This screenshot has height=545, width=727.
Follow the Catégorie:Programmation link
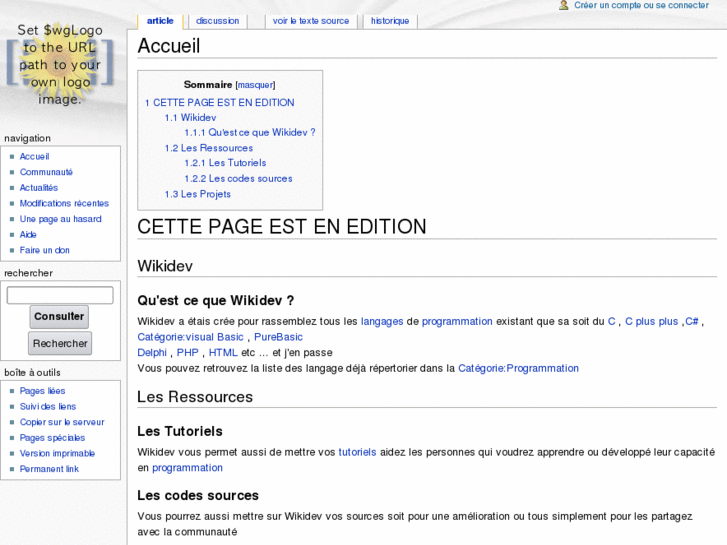coord(518,368)
